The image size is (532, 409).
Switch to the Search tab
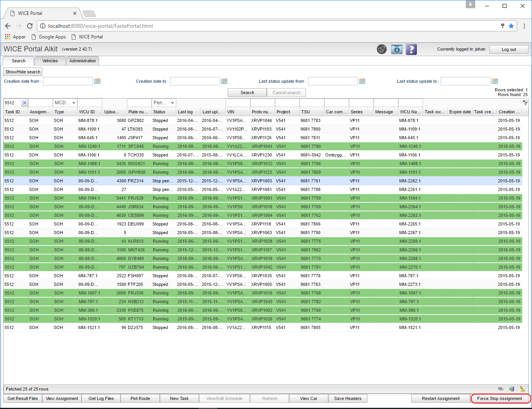click(x=18, y=61)
